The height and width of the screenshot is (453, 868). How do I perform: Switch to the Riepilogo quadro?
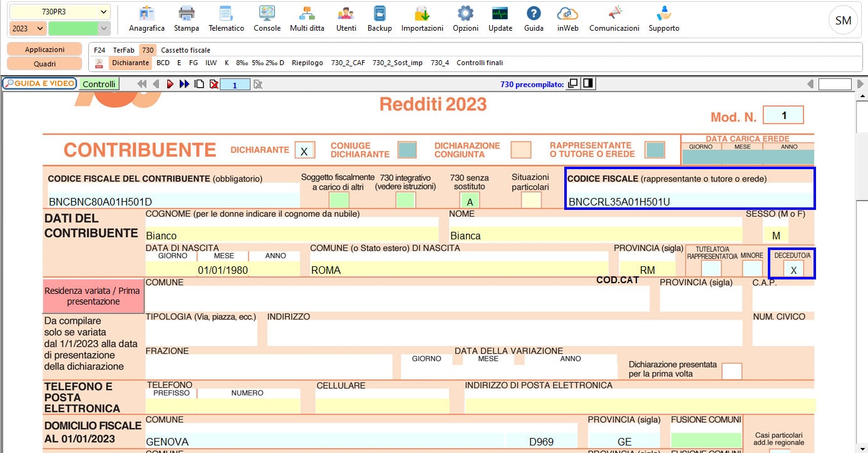pyautogui.click(x=307, y=63)
